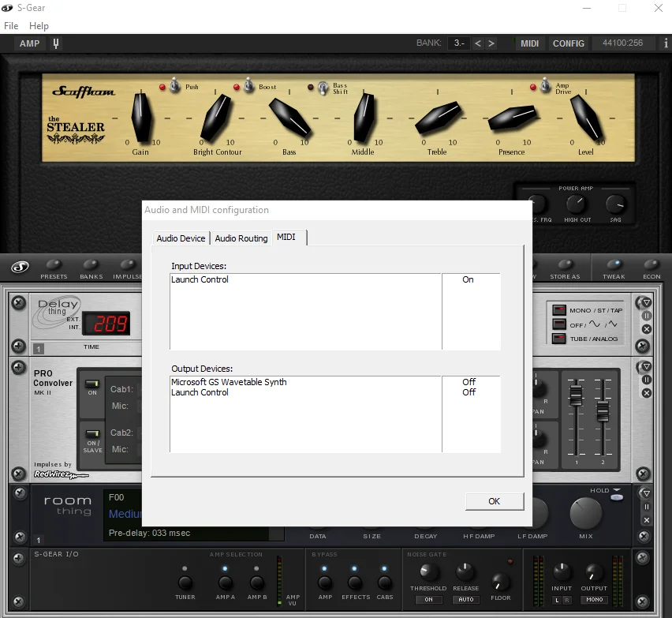Click OK in the configuration dialog
Screen dimensions: 672x618
pos(495,501)
